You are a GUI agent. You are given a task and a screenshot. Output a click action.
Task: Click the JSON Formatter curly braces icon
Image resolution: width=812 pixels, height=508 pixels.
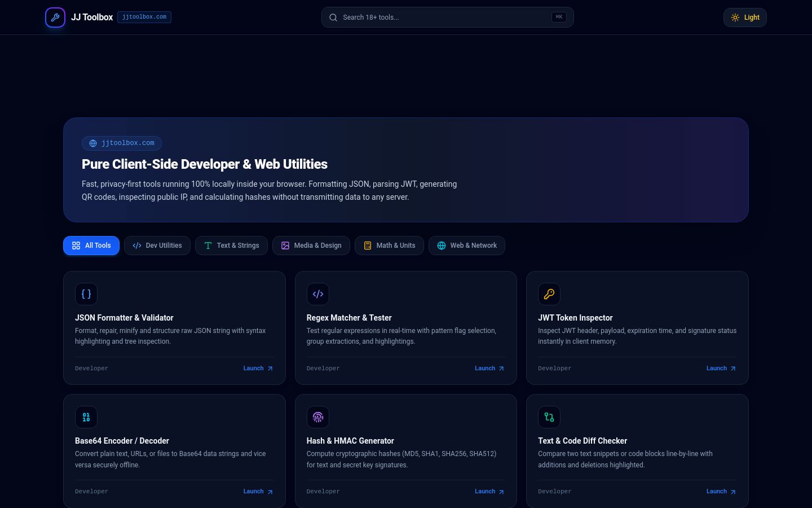coord(86,294)
